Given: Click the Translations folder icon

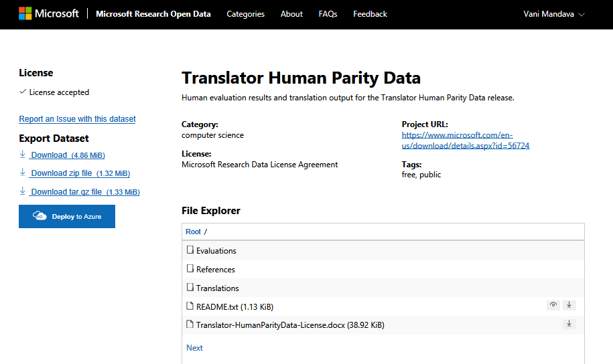Looking at the screenshot, I should pos(190,288).
